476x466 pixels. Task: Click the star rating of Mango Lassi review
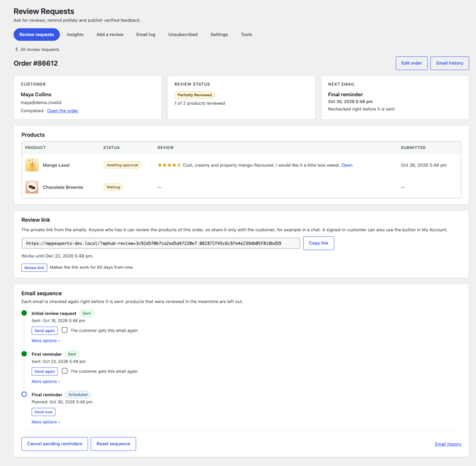click(169, 165)
